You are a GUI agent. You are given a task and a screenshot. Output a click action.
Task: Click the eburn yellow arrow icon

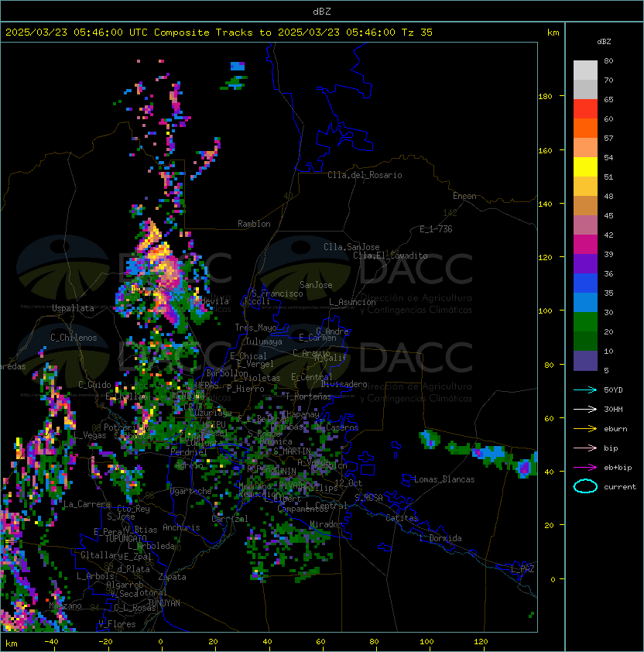tap(585, 428)
